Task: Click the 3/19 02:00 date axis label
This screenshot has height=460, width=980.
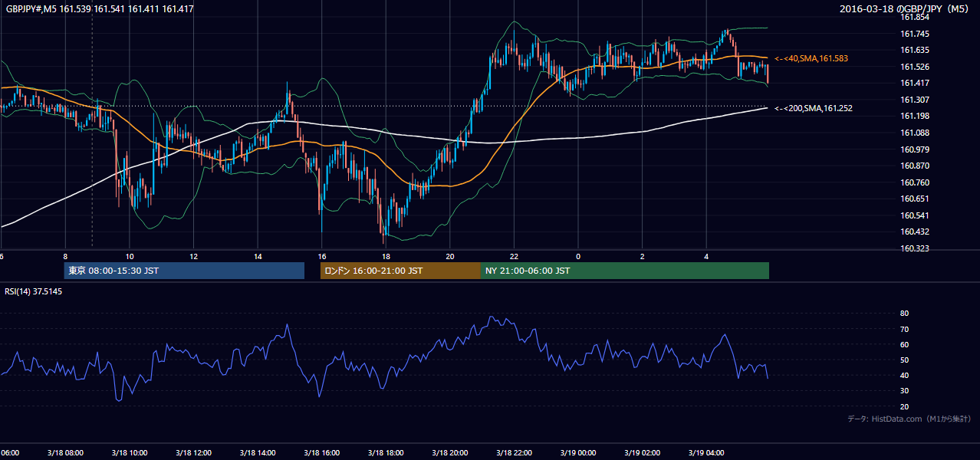Action: click(642, 453)
